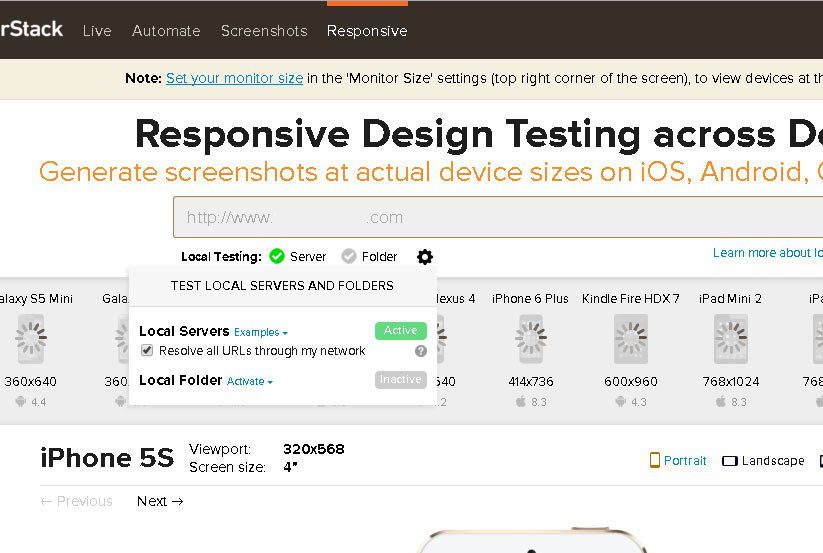The width and height of the screenshot is (823, 553).
Task: Click the grey Folder checkmark icon
Action: [349, 257]
